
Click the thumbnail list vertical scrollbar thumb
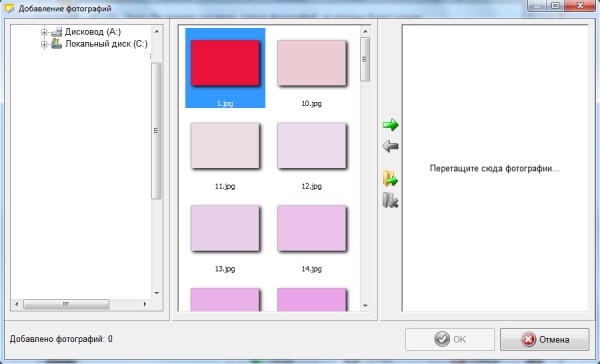[365, 59]
